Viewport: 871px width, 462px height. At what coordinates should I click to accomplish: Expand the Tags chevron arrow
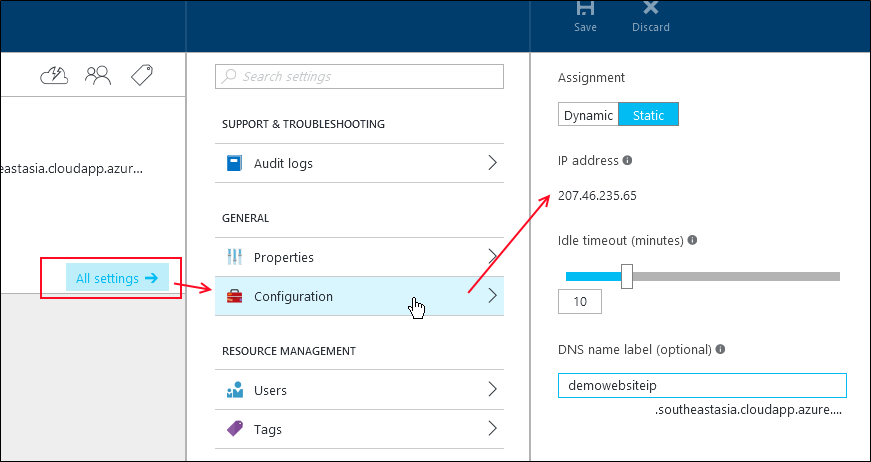click(x=492, y=429)
